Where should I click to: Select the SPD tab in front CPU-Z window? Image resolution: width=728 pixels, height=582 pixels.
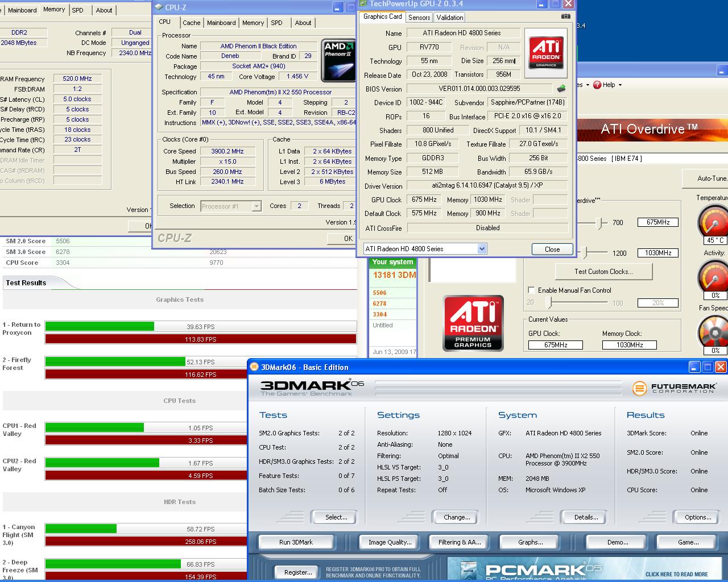(x=276, y=23)
